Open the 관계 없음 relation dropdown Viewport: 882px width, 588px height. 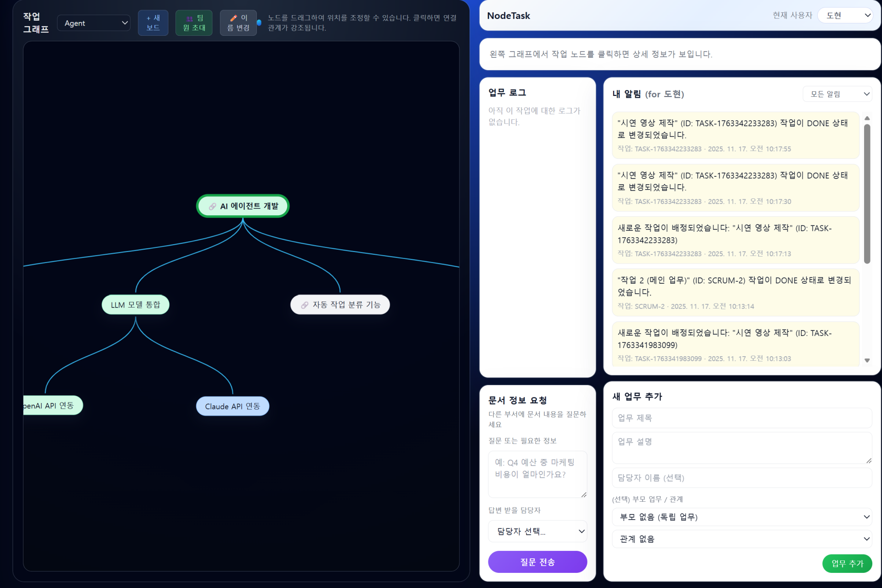(741, 539)
